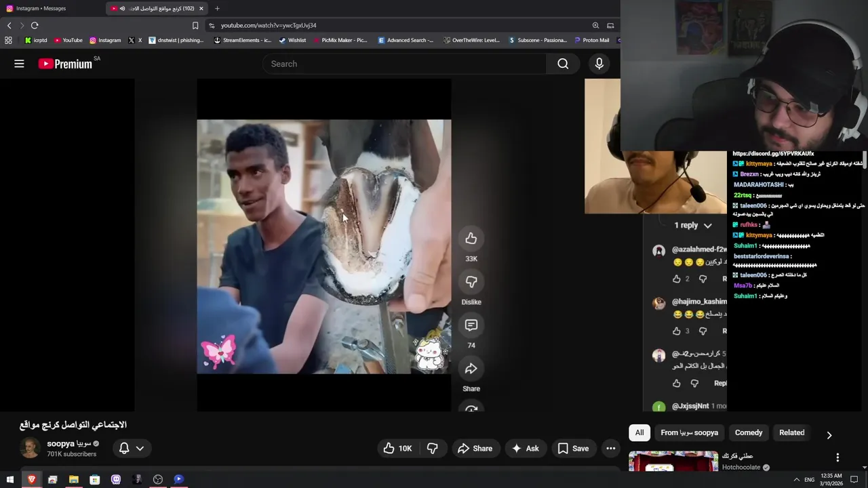Image resolution: width=868 pixels, height=488 pixels.
Task: Select the All filter chip
Action: pos(639,432)
